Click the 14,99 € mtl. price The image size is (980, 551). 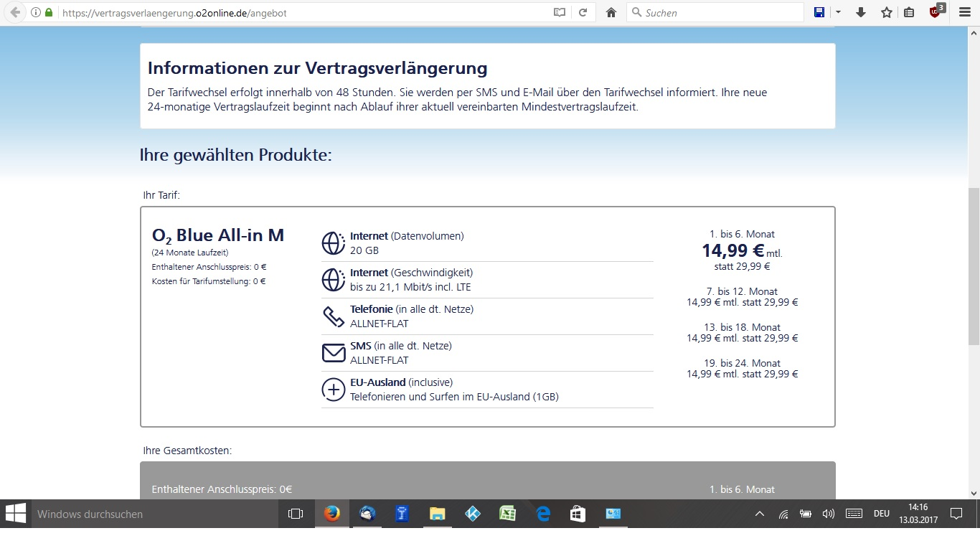coord(742,250)
